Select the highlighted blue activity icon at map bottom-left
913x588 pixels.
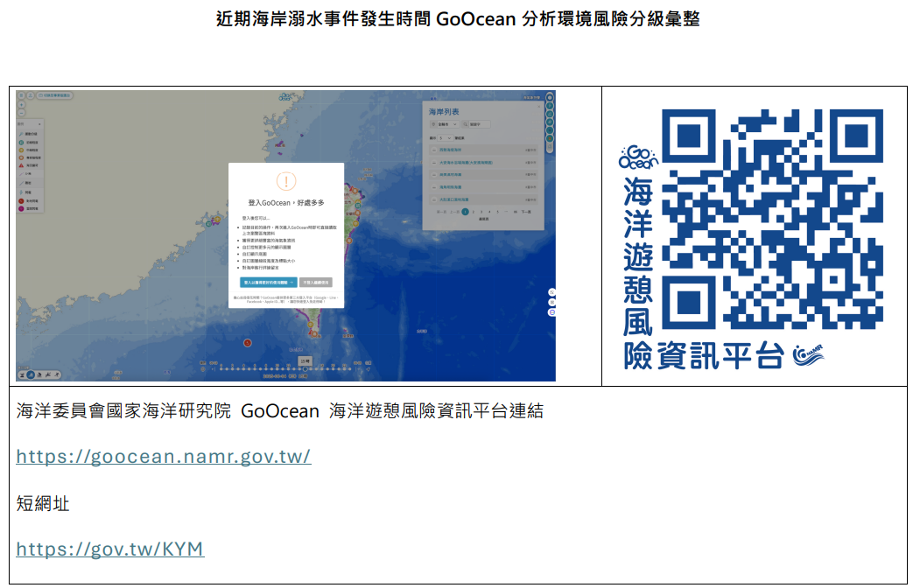pyautogui.click(x=31, y=374)
